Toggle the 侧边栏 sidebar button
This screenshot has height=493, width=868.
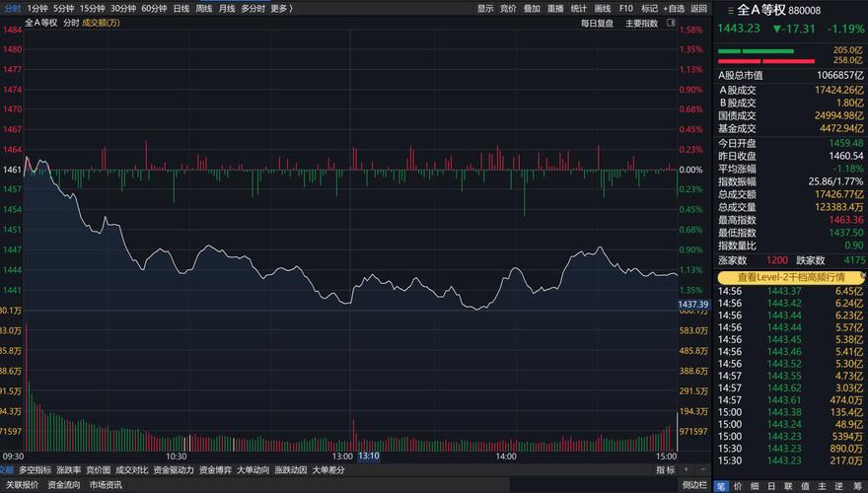694,485
